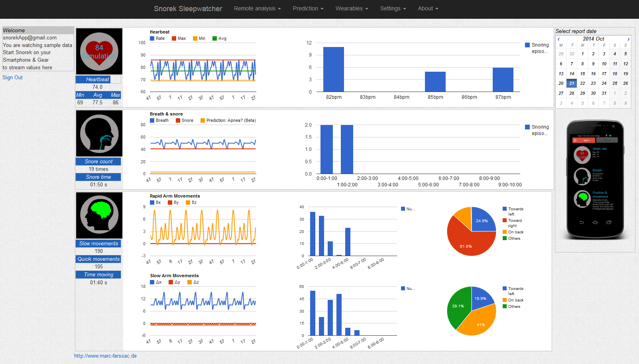Click the red heart heartbeat icon
This screenshot has height=364, width=639.
point(99,51)
